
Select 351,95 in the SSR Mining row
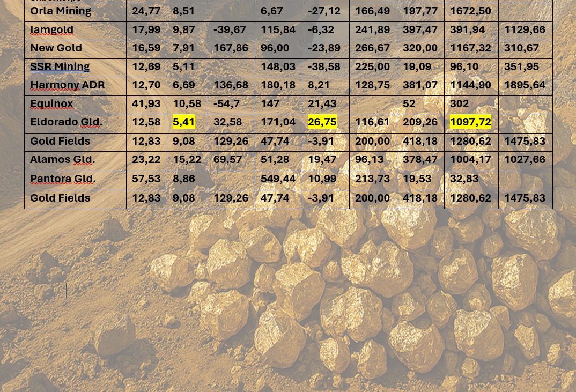(521, 67)
